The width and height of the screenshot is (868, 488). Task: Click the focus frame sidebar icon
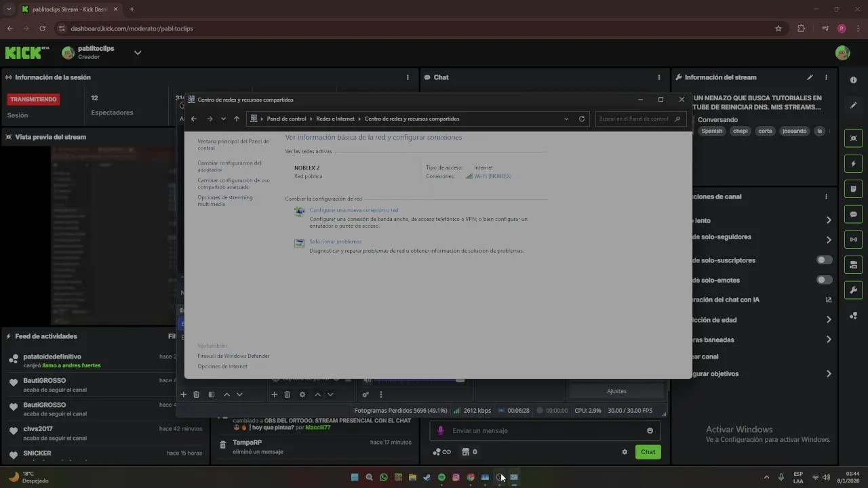pyautogui.click(x=853, y=138)
